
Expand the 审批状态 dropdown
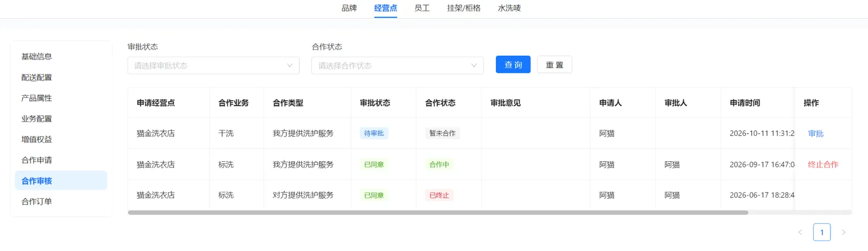(213, 65)
